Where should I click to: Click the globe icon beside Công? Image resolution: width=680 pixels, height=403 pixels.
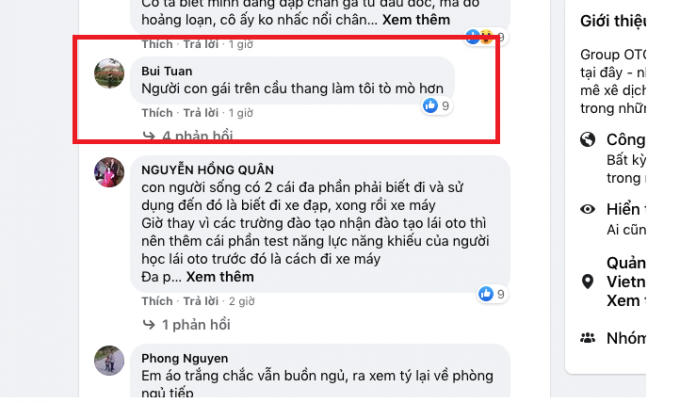click(588, 140)
